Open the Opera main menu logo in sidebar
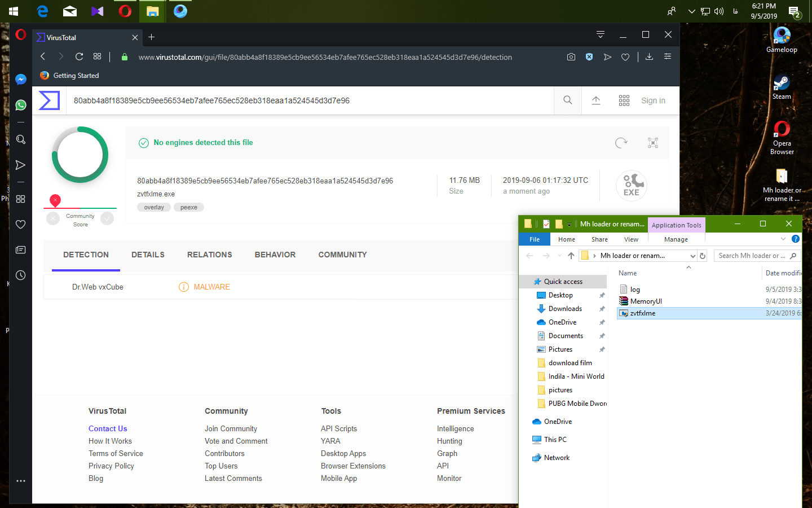Screen dimensions: 812x508 coord(21,35)
